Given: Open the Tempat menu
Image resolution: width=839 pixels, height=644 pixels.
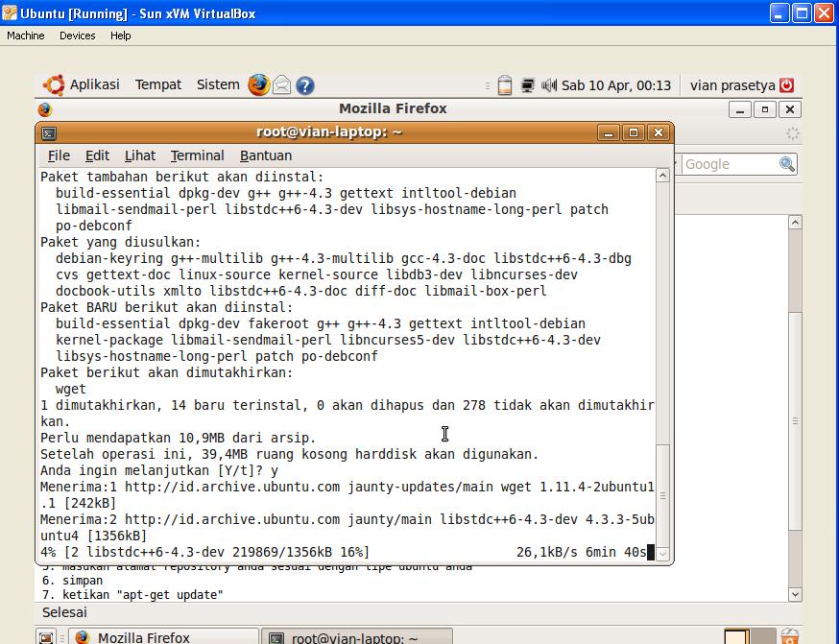Looking at the screenshot, I should 157,84.
